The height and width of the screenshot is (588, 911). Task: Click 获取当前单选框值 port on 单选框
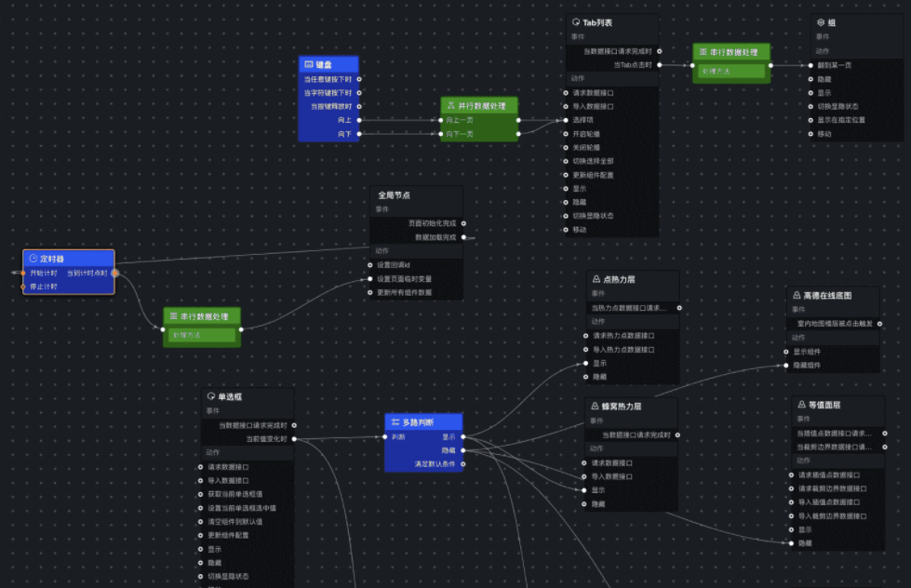click(x=200, y=494)
